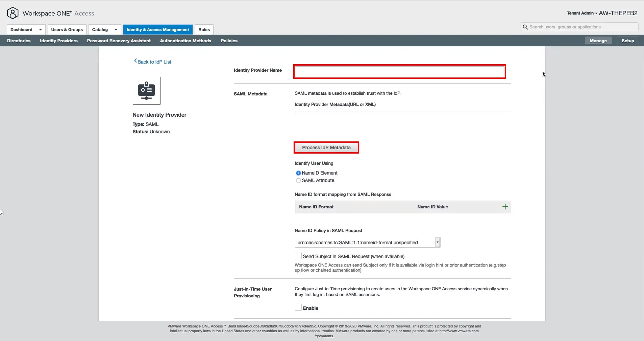Go to Directories submenu
The image size is (644, 341).
[x=19, y=41]
